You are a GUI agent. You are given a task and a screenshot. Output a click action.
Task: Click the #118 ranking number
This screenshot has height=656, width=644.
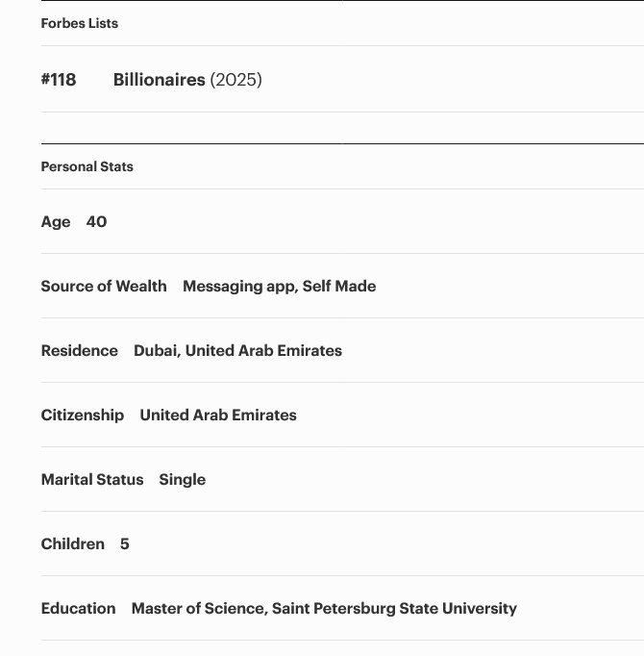59,80
